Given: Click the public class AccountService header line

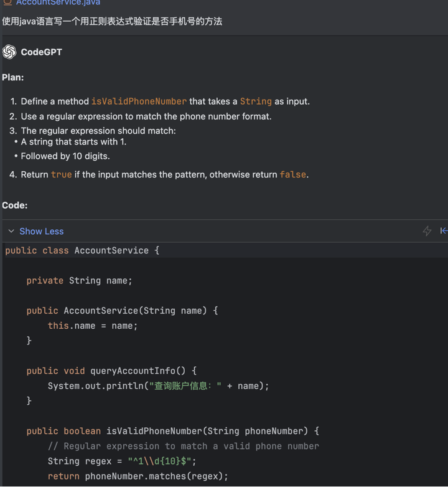Looking at the screenshot, I should click(x=82, y=250).
